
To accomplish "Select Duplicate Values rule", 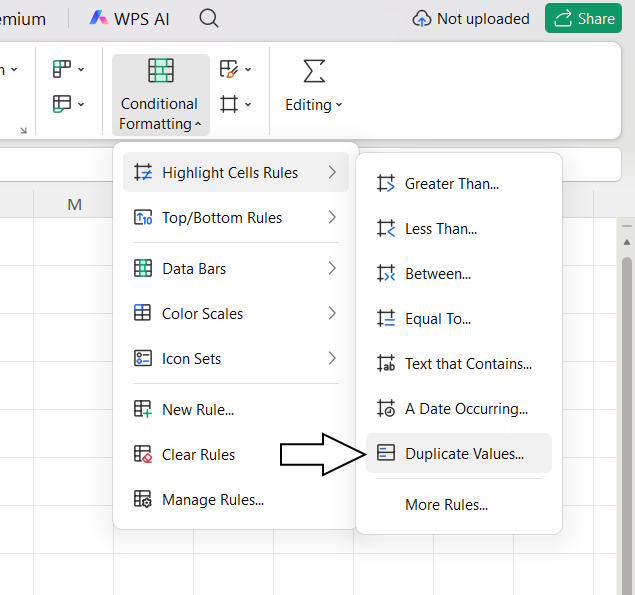I will click(459, 453).
